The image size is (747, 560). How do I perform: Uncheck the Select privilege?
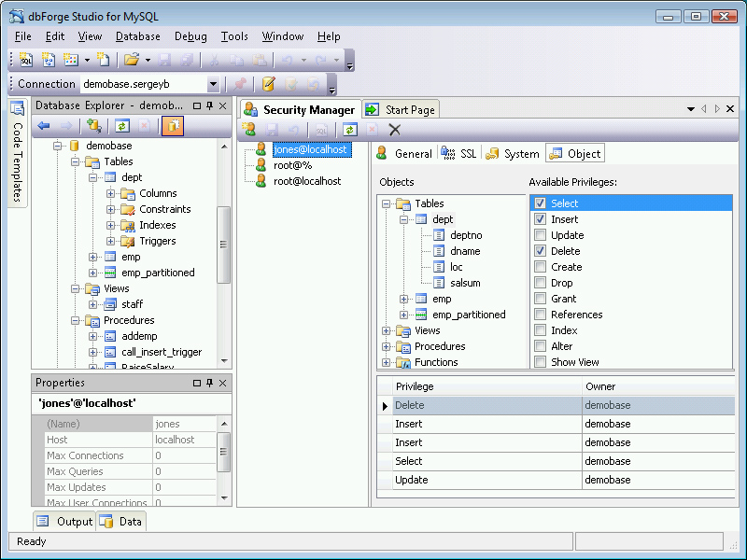point(540,203)
